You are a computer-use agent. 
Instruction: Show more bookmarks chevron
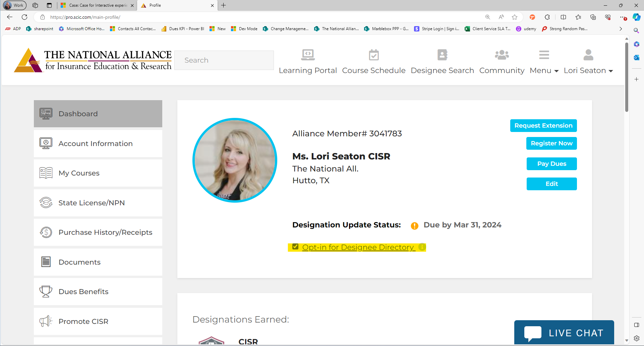621,29
